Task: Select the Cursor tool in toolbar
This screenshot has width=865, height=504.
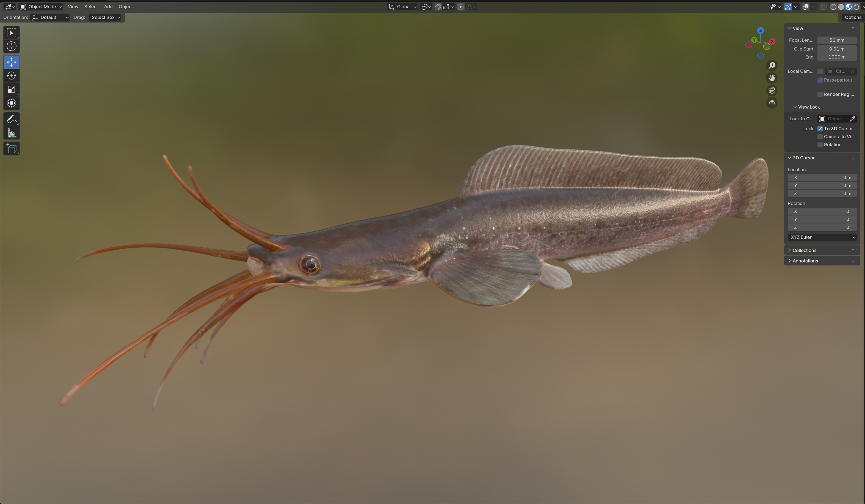Action: point(11,46)
